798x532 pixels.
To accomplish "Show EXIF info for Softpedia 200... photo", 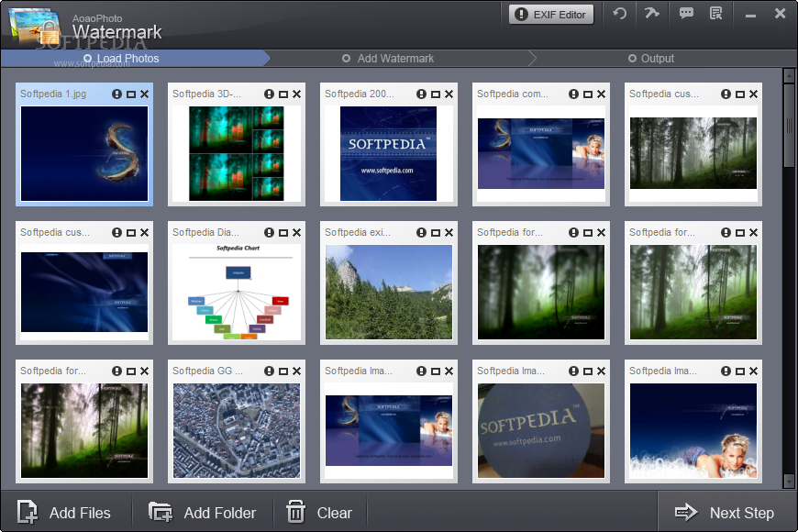I will 421,94.
